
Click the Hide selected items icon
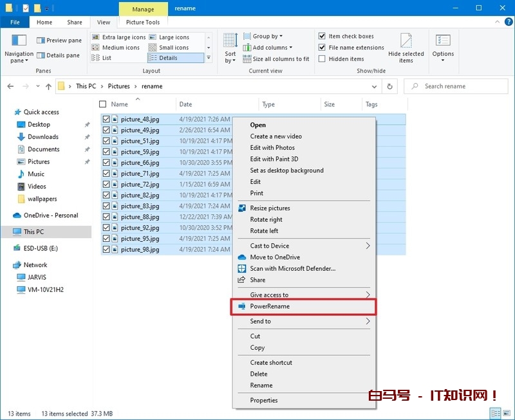(406, 42)
